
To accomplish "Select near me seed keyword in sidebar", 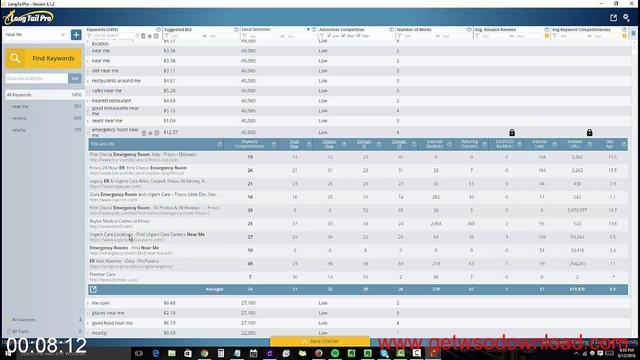I will [44, 107].
